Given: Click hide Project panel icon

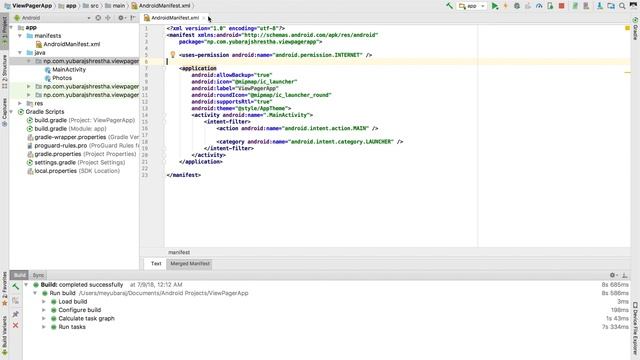Looking at the screenshot, I should pyautogui.click(x=133, y=18).
